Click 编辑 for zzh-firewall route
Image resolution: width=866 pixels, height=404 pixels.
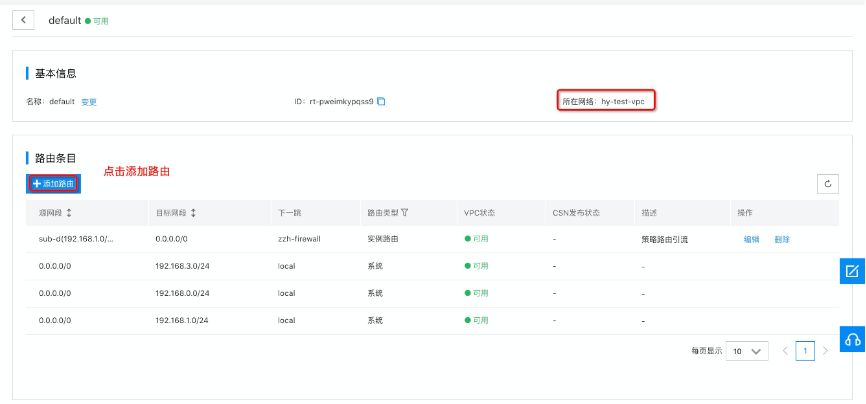pos(751,240)
